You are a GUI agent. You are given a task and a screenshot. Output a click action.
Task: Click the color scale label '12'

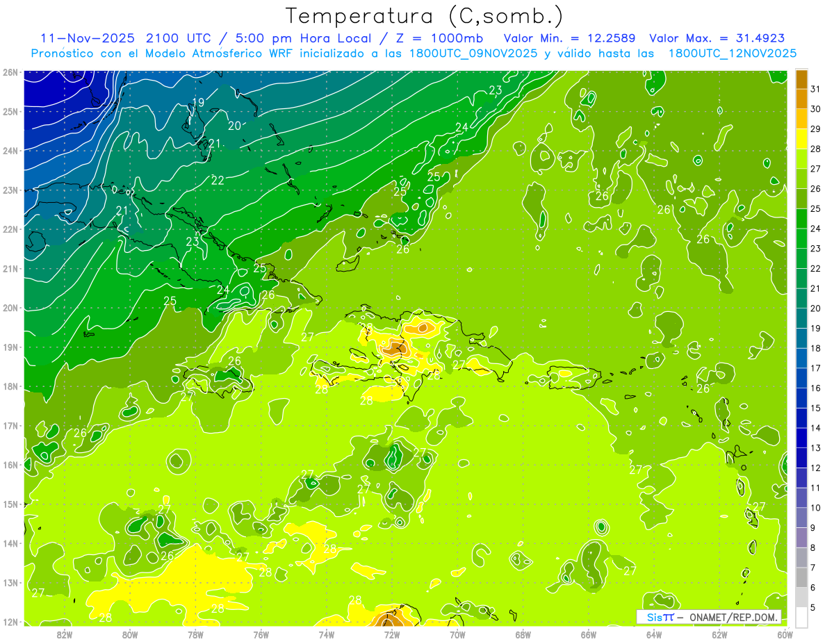[817, 468]
